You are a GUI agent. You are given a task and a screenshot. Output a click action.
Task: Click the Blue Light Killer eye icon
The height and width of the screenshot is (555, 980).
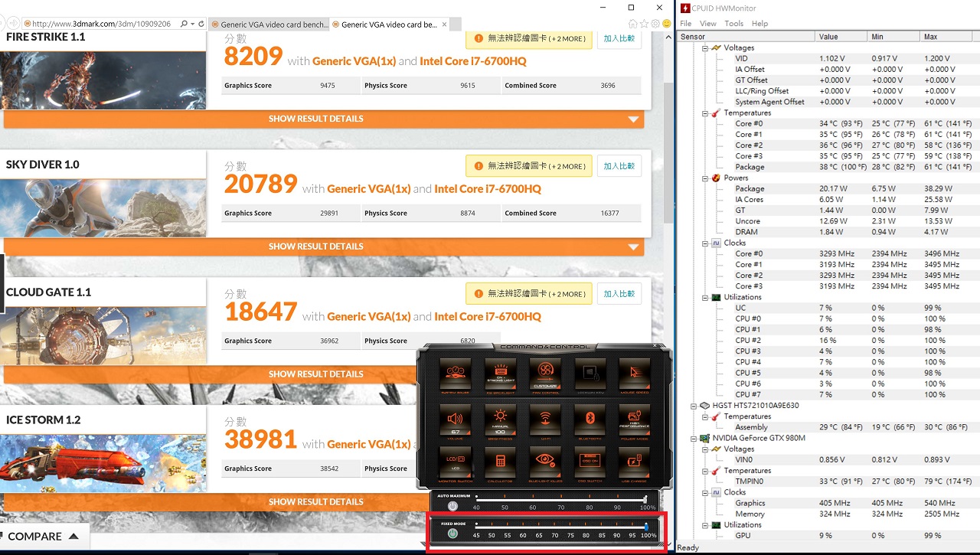tap(545, 462)
